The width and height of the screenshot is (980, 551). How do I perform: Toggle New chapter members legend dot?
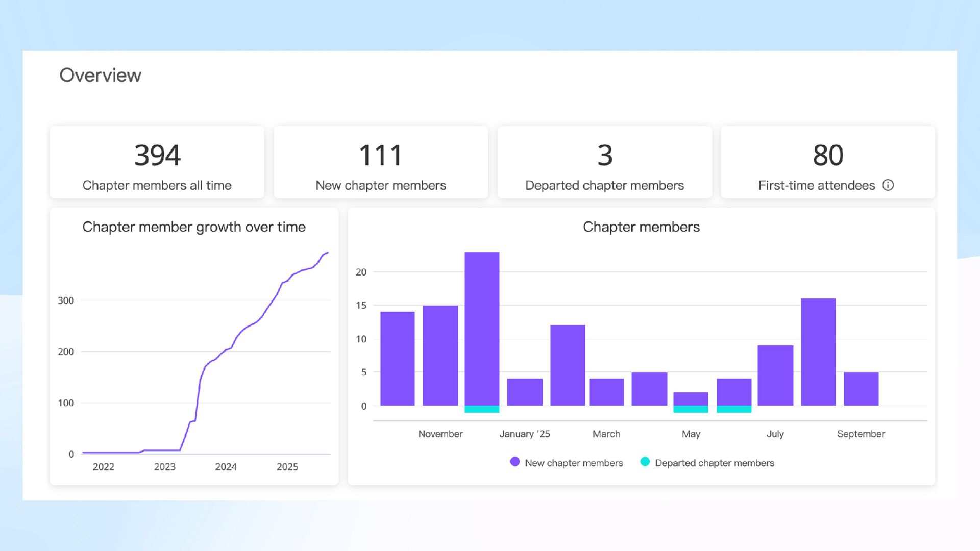pos(514,462)
